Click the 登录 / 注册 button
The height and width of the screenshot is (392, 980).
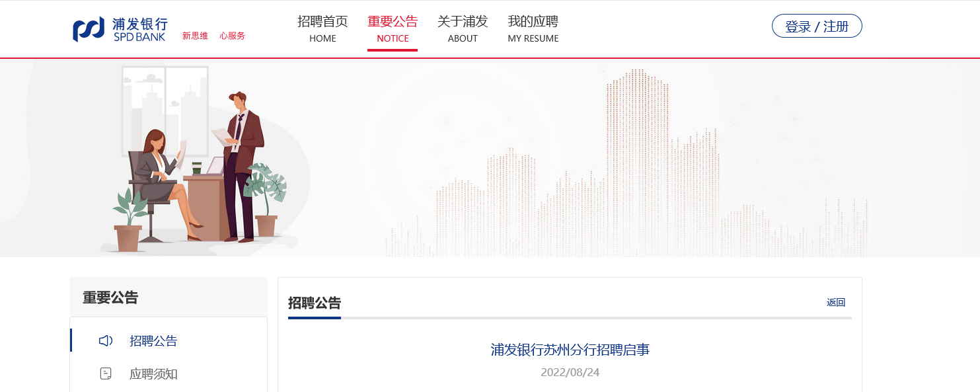[817, 26]
